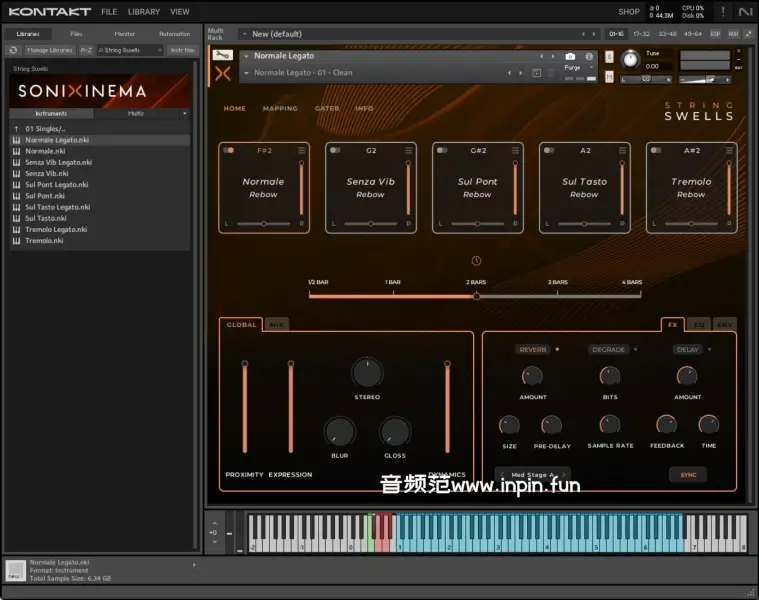The image size is (759, 600).
Task: Load Sul Tasto Legato.nki from list
Action: point(58,207)
